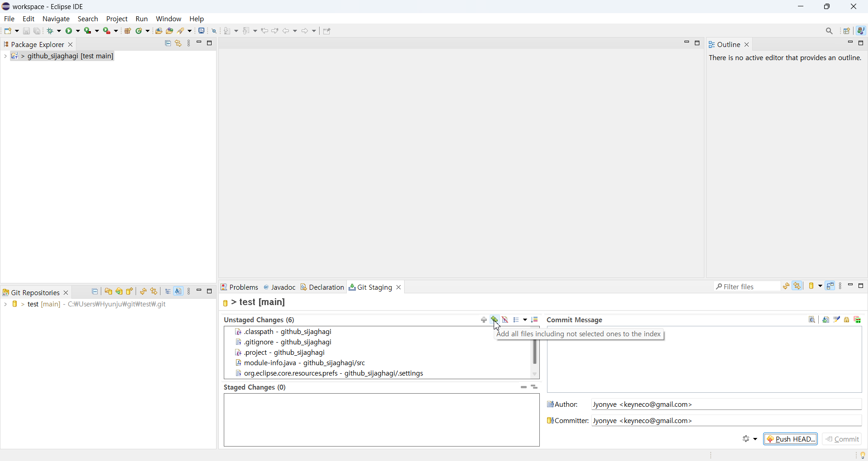Open a Console via the monitor icon
868x461 pixels.
(x=202, y=31)
